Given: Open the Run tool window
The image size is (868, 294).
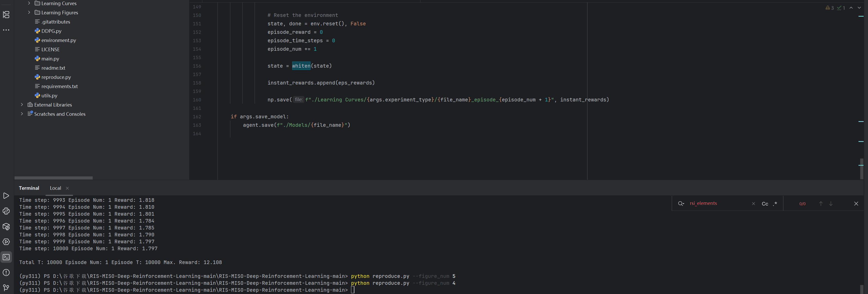Looking at the screenshot, I should [x=6, y=196].
